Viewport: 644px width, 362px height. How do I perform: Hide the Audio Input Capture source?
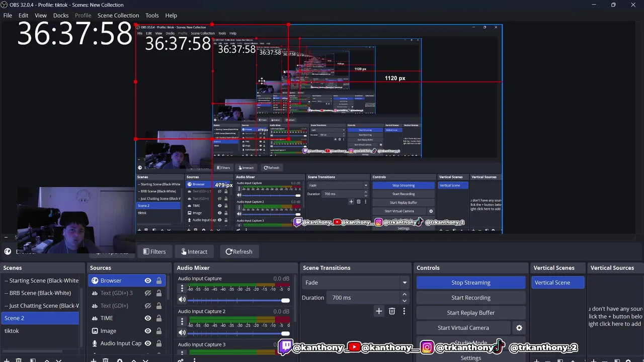coord(148,343)
